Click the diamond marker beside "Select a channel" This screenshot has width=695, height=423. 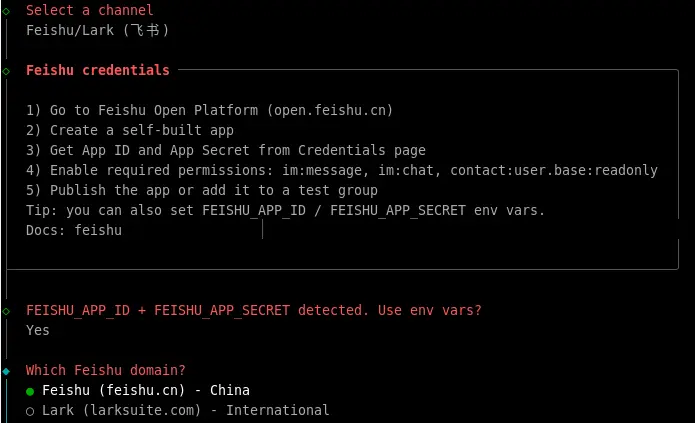[x=6, y=10]
